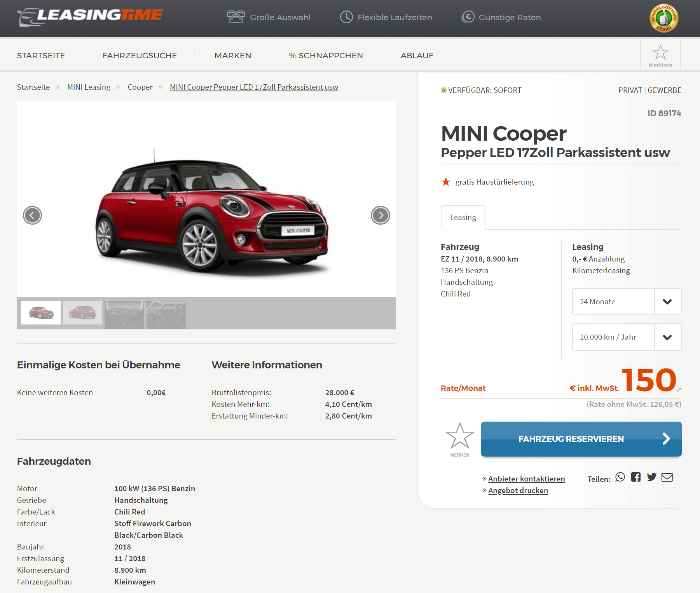Click Rate ohne MwSt. 126,05 € text
Viewport: 700px width, 593px height.
[634, 404]
